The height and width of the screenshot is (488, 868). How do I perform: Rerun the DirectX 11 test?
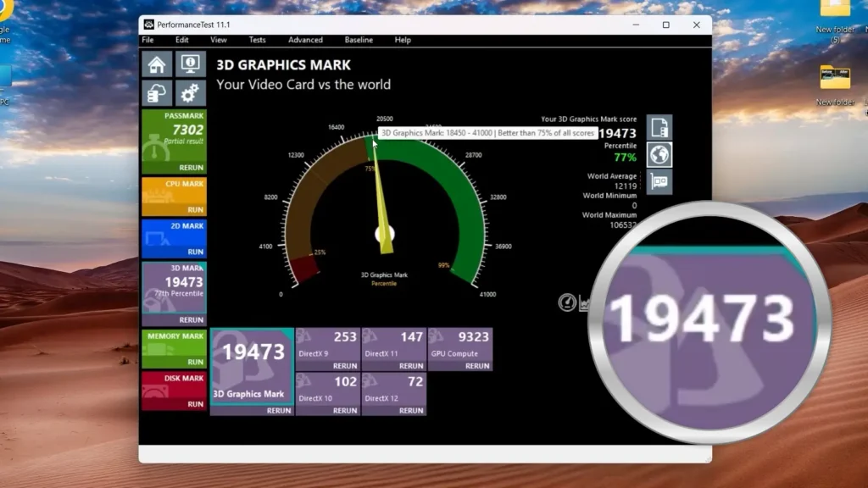click(x=411, y=366)
